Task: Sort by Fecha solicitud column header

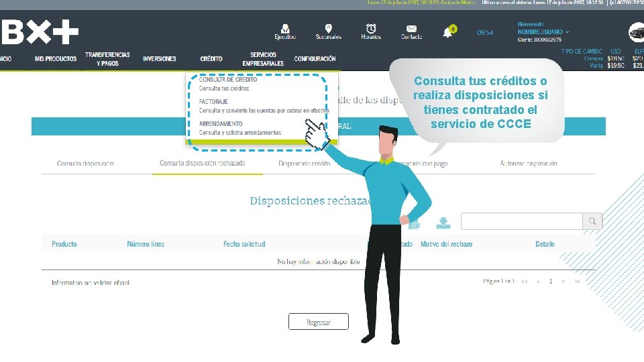Action: click(244, 244)
